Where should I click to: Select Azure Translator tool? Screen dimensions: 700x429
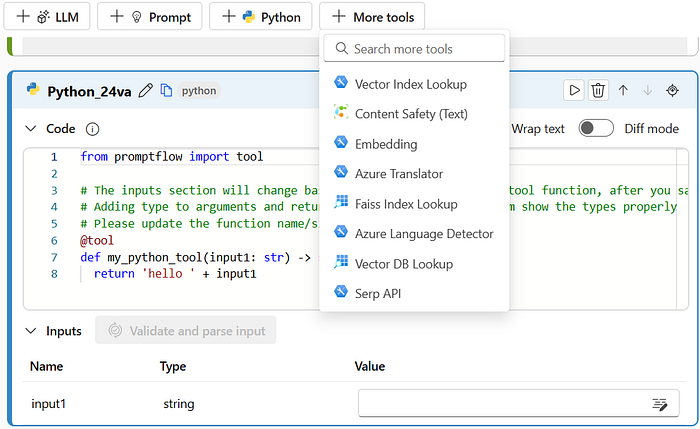398,174
